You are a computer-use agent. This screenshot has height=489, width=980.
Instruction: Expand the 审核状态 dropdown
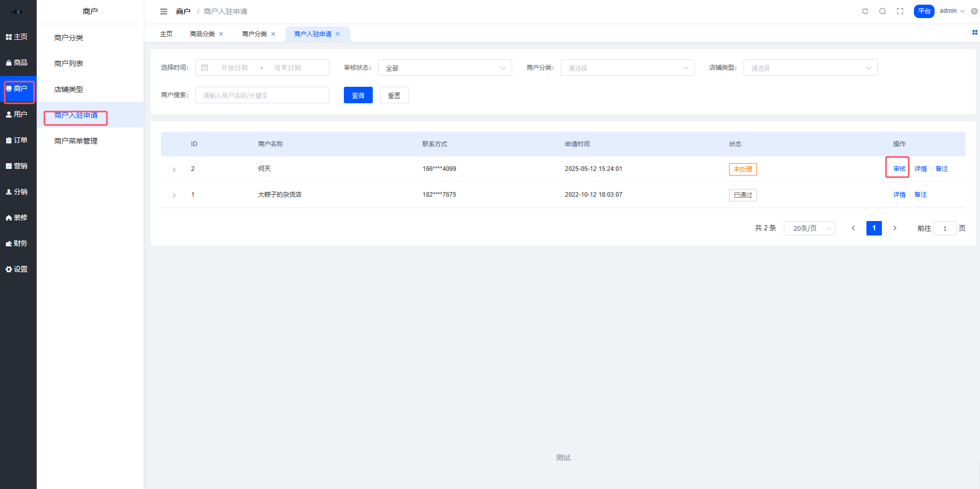tap(445, 68)
